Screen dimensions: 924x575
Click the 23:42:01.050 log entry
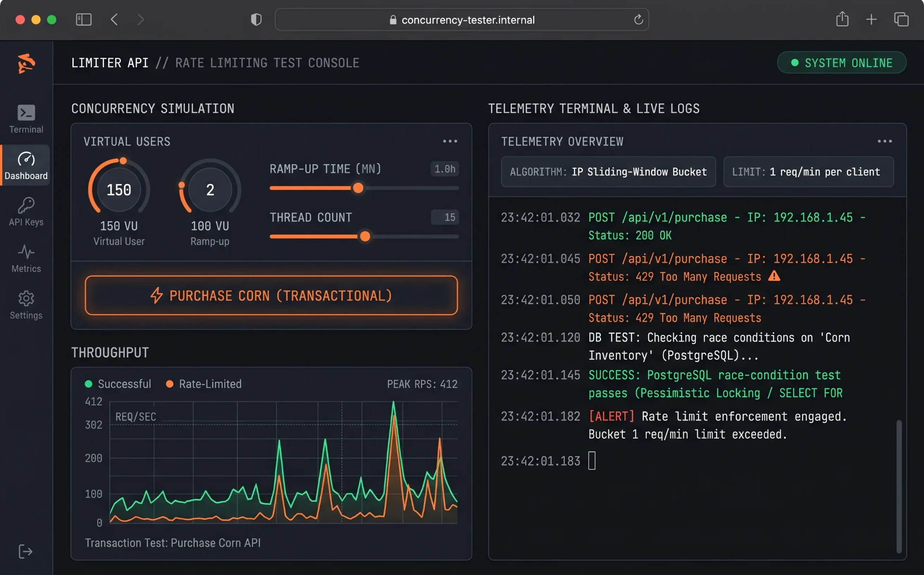[683, 309]
